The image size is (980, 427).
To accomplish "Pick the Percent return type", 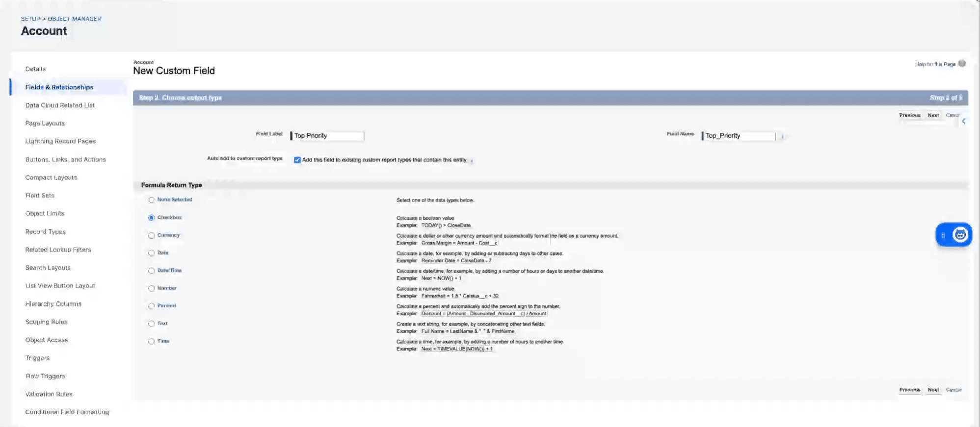I will coord(151,306).
